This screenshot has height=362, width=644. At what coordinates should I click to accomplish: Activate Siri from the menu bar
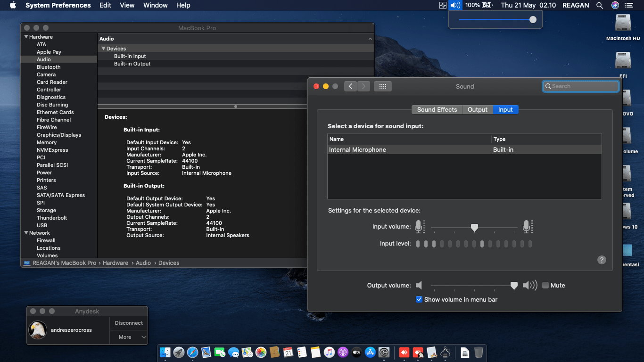point(615,5)
